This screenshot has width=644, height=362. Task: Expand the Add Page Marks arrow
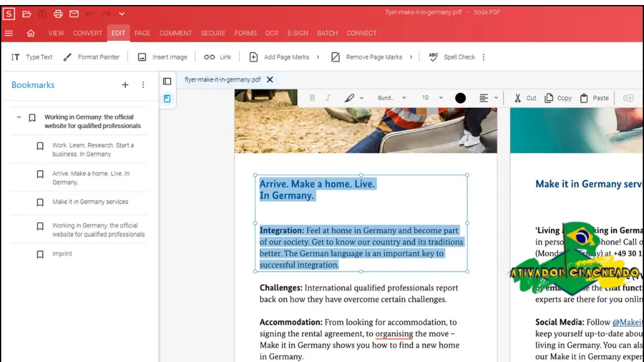(x=318, y=57)
